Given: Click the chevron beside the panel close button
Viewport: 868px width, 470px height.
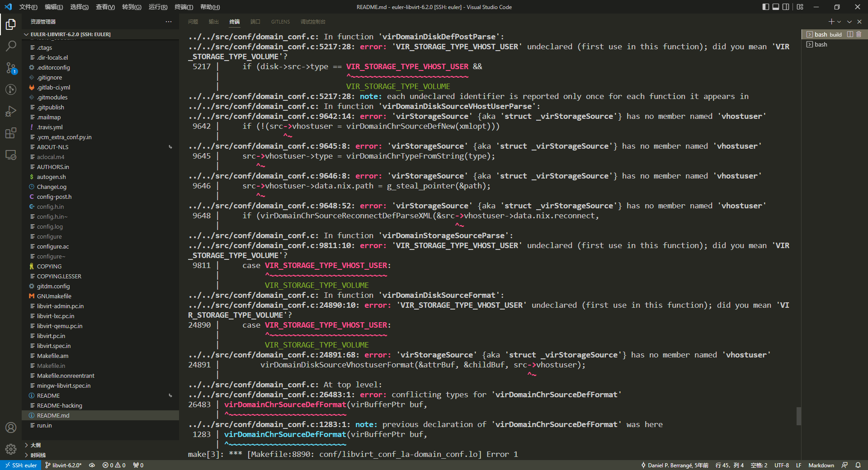Looking at the screenshot, I should point(849,22).
